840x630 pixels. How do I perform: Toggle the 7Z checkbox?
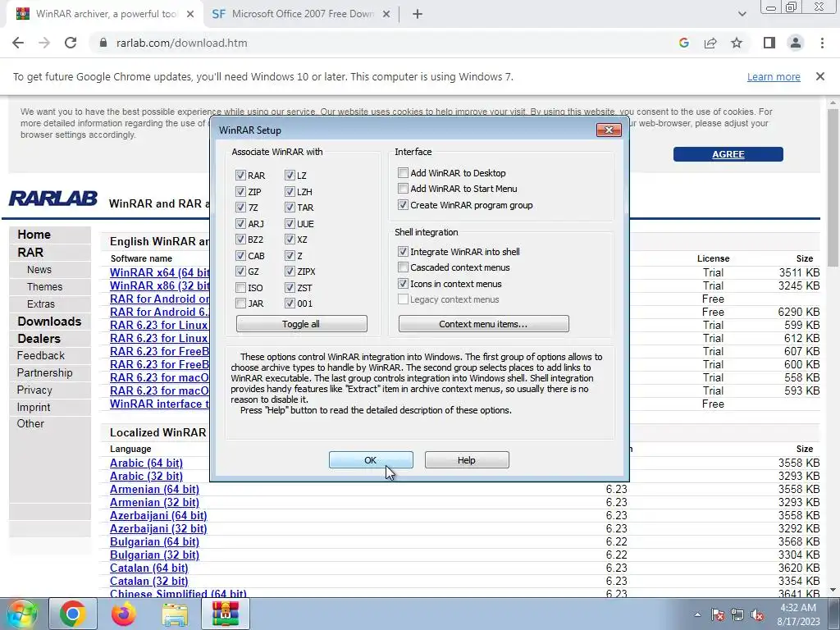pos(240,208)
